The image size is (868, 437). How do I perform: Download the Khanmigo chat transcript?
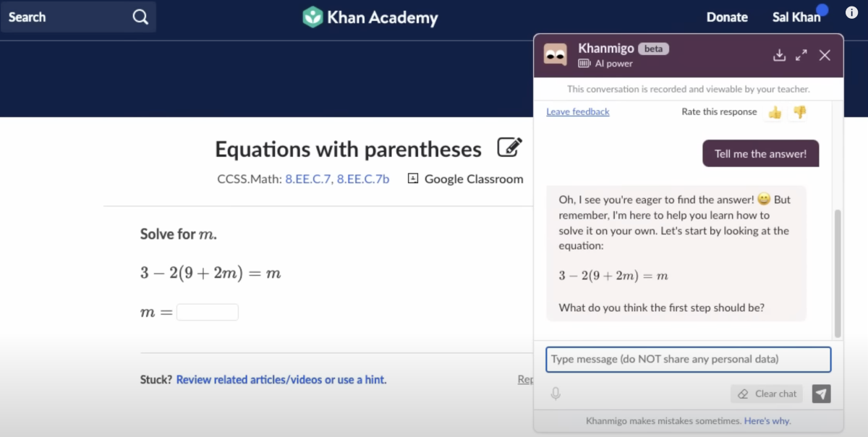(779, 55)
